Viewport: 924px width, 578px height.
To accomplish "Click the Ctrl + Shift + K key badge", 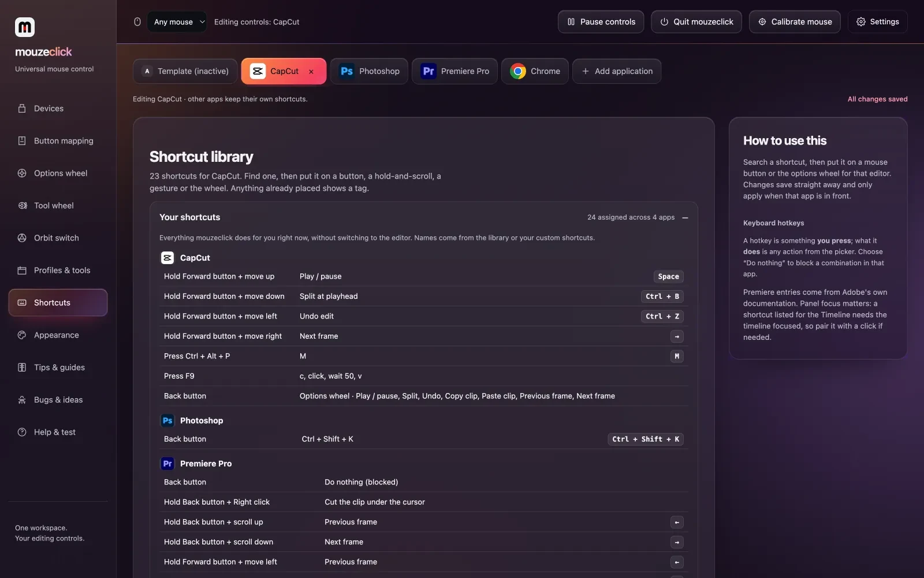I will pos(646,439).
